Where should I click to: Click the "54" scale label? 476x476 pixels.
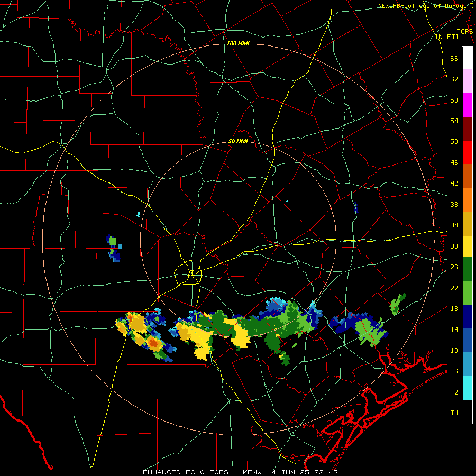454,121
